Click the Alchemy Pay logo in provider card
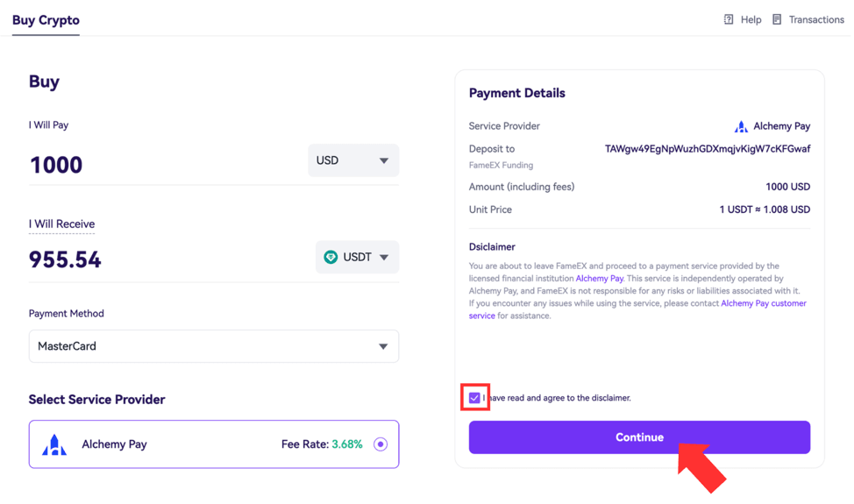 coord(54,444)
